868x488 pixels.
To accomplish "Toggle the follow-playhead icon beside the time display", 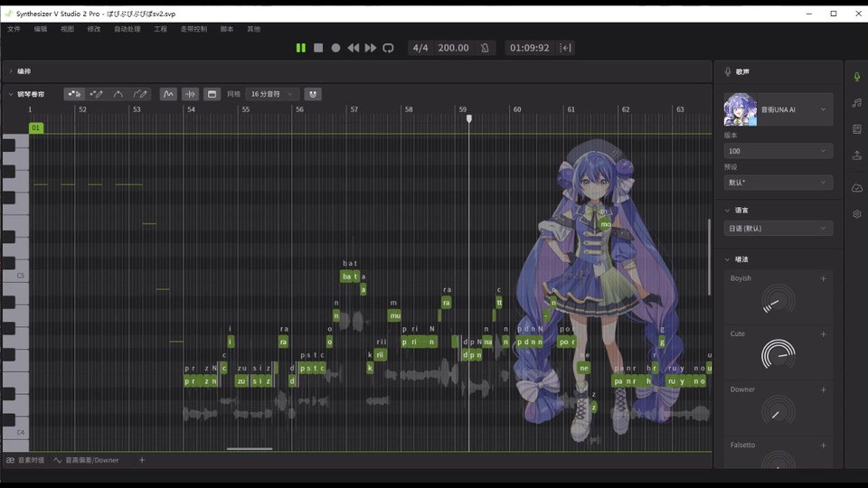I will [565, 48].
